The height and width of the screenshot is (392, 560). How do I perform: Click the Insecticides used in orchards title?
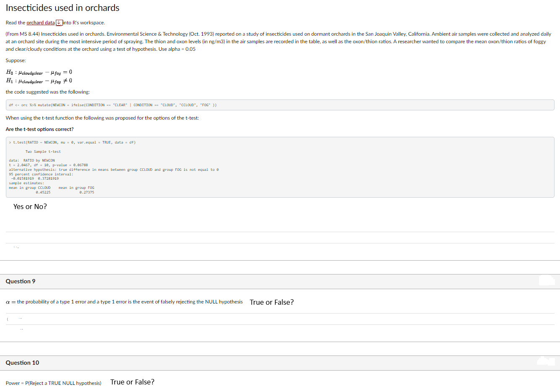tap(63, 8)
